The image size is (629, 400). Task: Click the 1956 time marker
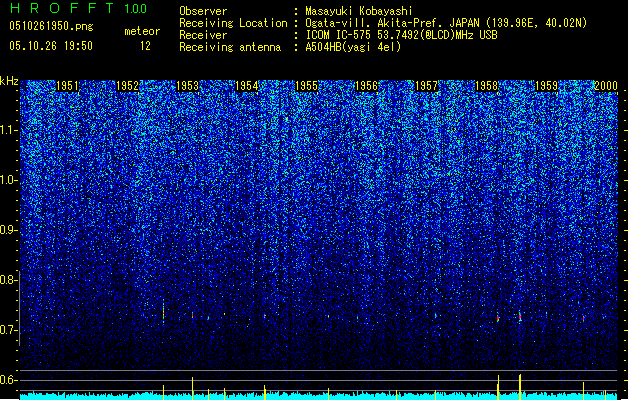tap(366, 86)
